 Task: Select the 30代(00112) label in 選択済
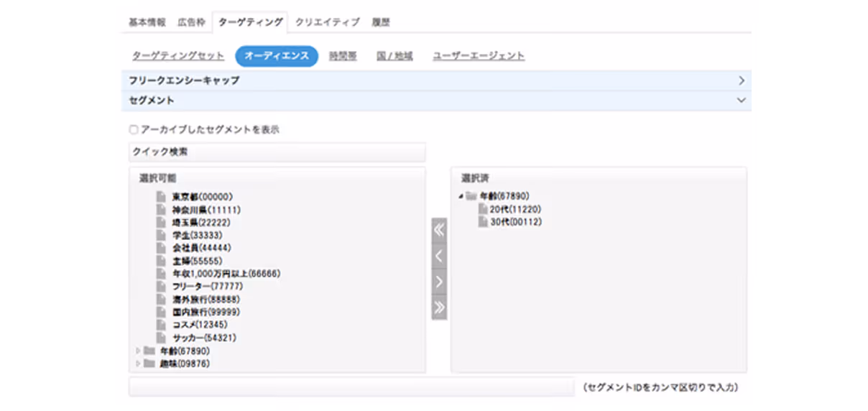click(x=516, y=222)
